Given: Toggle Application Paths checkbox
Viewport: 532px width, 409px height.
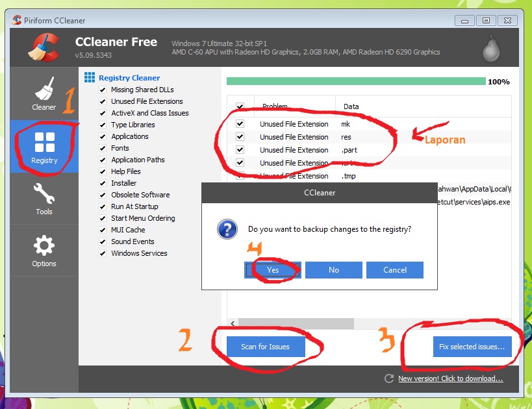Looking at the screenshot, I should (103, 160).
